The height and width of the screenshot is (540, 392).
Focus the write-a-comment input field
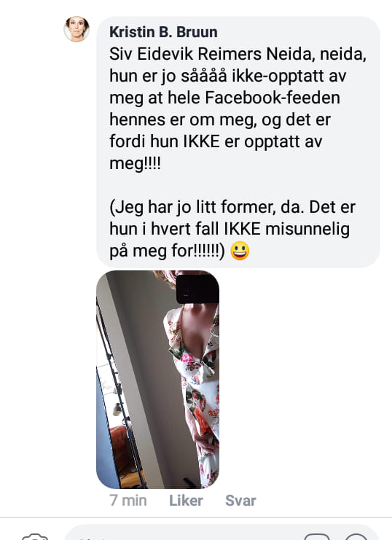pyautogui.click(x=222, y=533)
